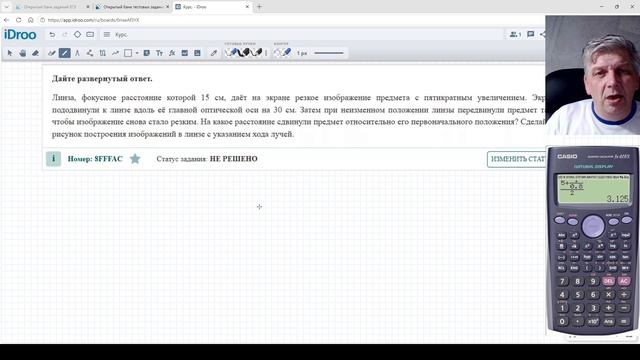Open the board chat icon
The width and height of the screenshot is (640, 360).
point(531,34)
